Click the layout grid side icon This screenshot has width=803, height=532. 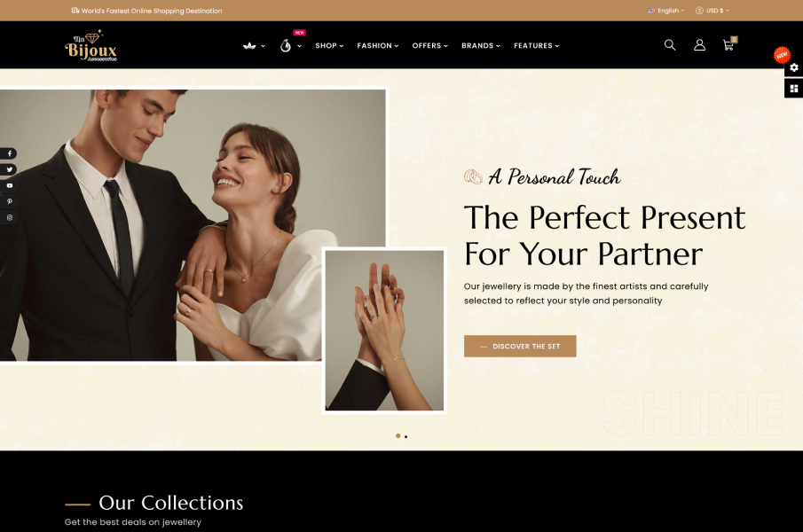coord(793,89)
